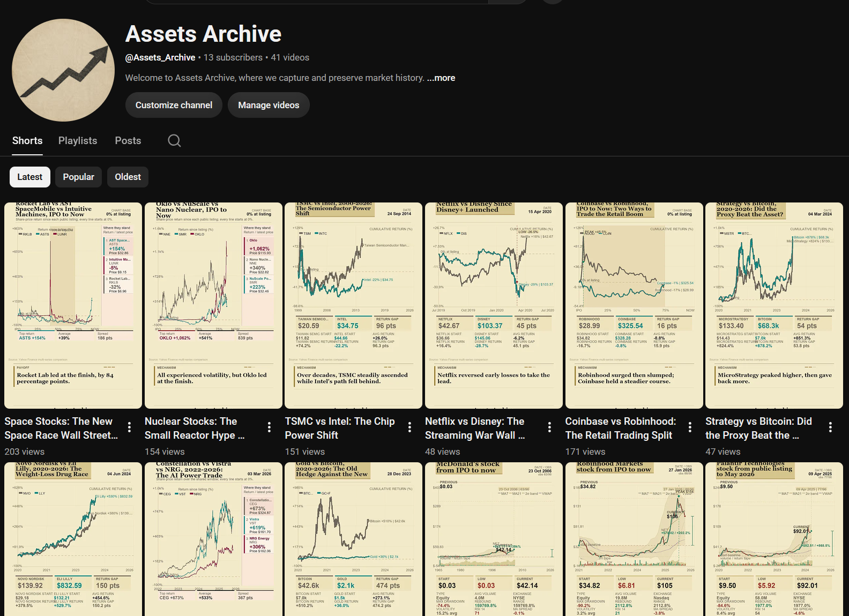
Task: Open the Gold vs Bitcoin Old Hedge thumbnail
Action: pos(354,539)
